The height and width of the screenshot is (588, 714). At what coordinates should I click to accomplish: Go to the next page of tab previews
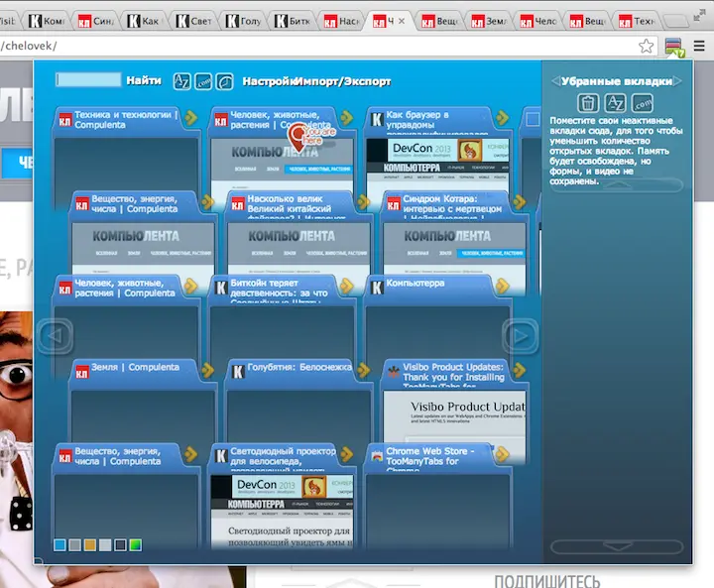pyautogui.click(x=521, y=336)
